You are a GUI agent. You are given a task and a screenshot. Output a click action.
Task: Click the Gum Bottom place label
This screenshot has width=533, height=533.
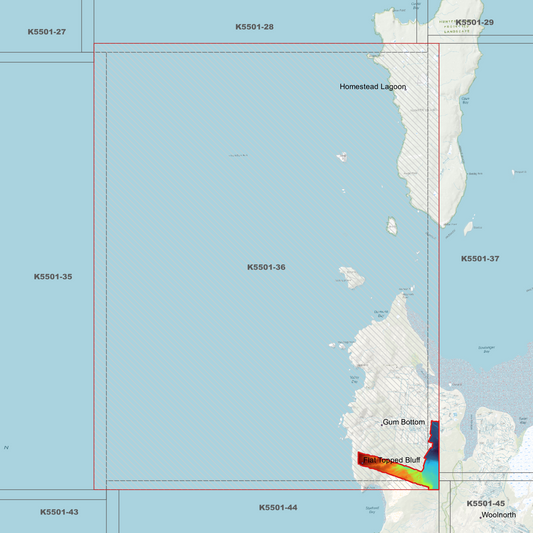pos(403,422)
